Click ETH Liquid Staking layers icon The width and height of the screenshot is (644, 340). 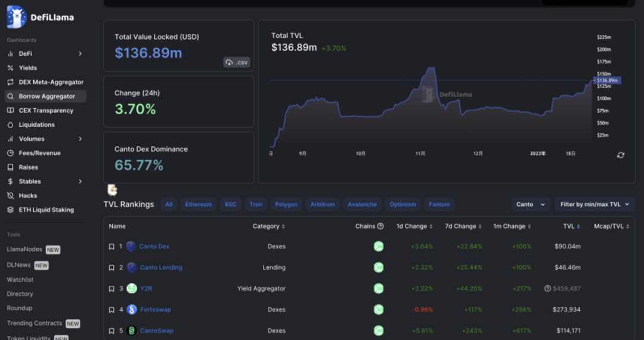10,210
